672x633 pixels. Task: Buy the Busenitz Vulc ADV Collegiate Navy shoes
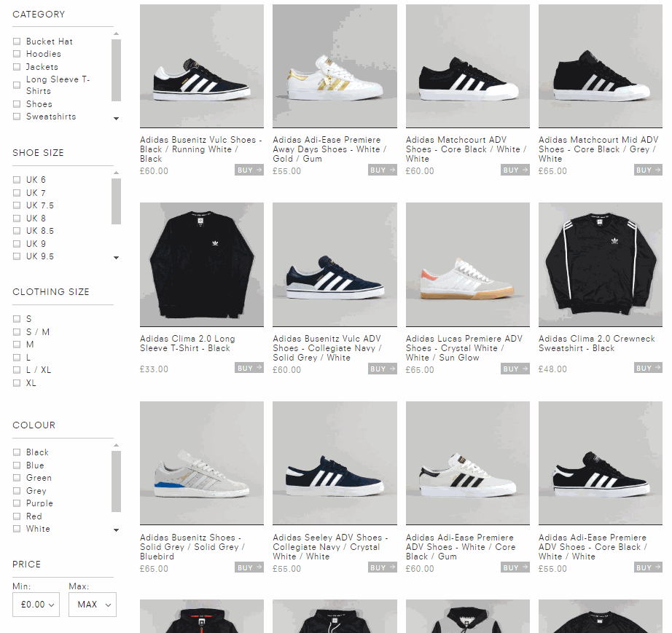[383, 369]
